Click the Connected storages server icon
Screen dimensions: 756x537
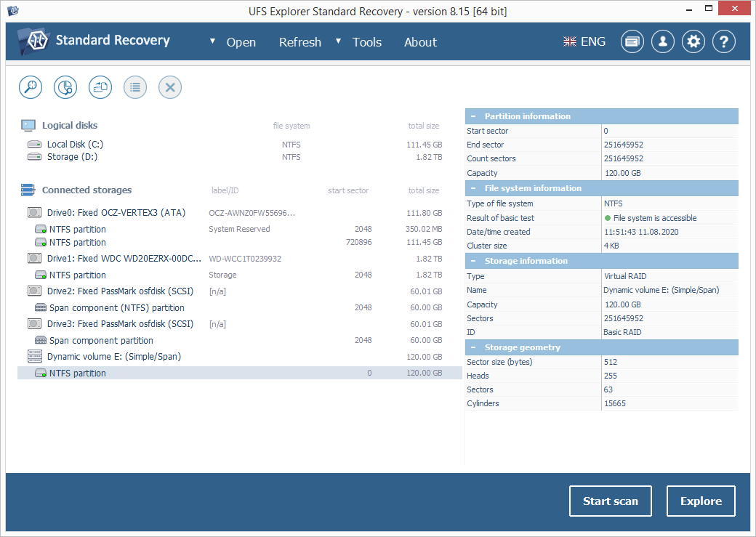coord(28,190)
